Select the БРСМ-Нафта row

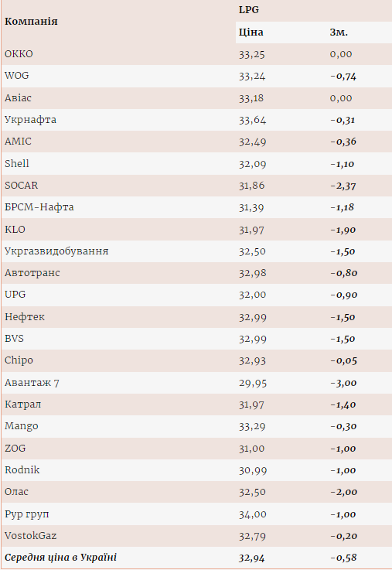pos(196,207)
